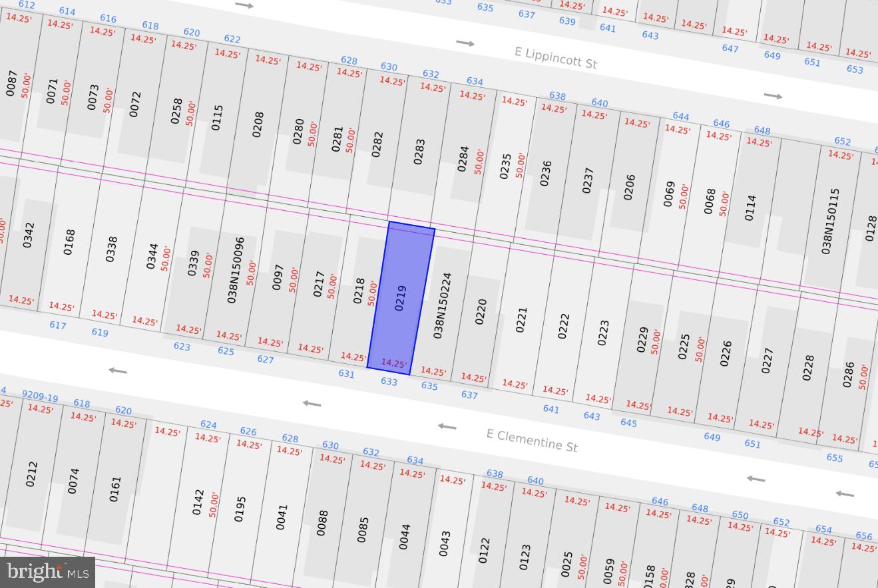Select parcel 0044 south of Clementine St
Viewport: 878px width, 588px height.
click(404, 536)
